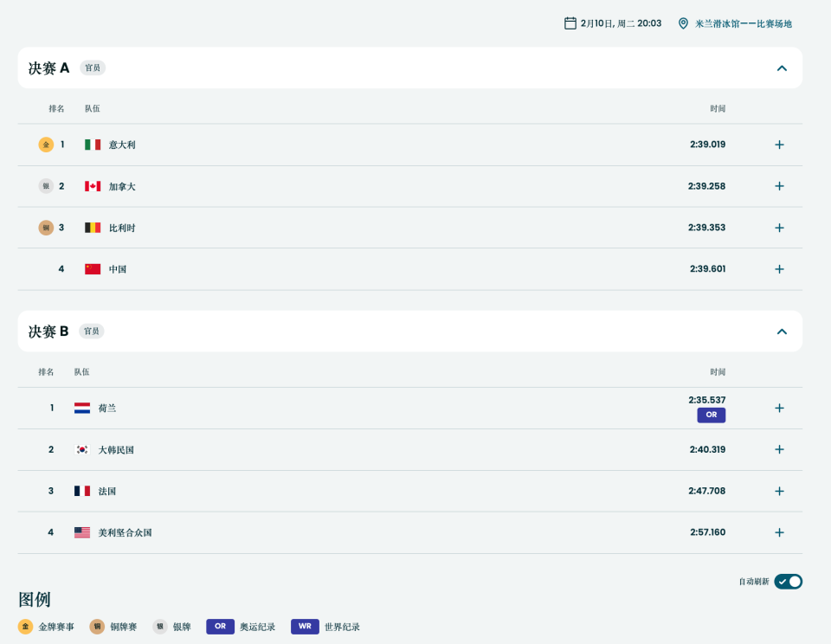This screenshot has width=831, height=644.
Task: Click the 决赛 B heading
Action: pos(48,332)
